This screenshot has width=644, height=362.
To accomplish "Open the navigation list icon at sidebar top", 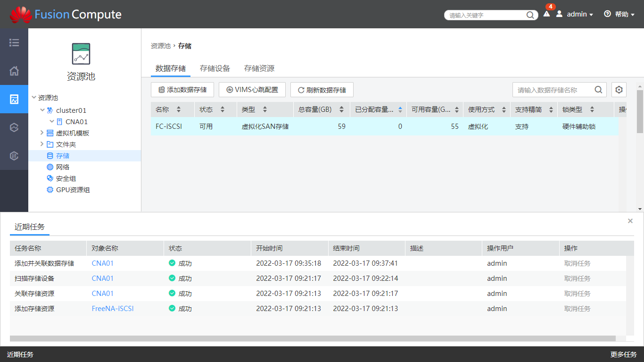I will pyautogui.click(x=14, y=42).
